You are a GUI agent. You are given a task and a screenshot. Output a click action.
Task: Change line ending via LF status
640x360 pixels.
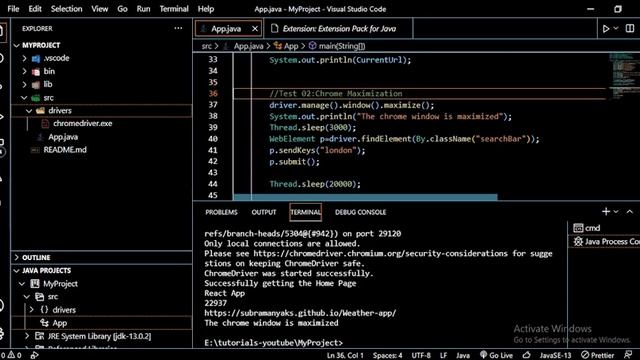pyautogui.click(x=443, y=356)
